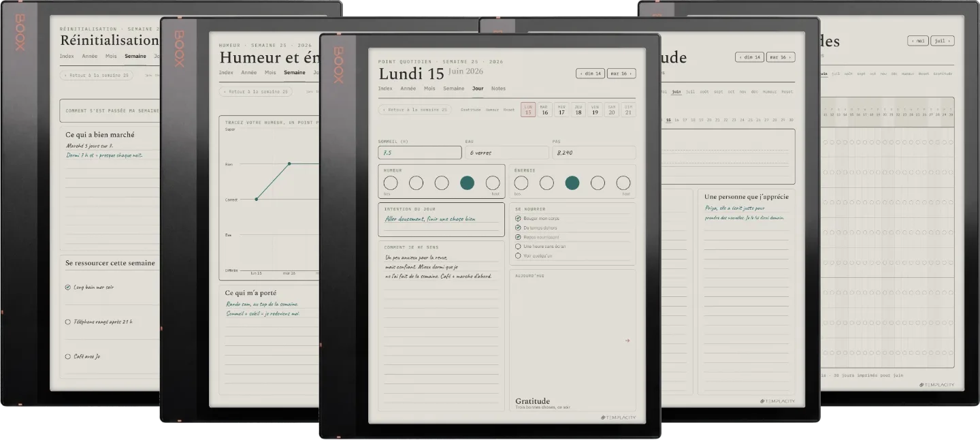Screen dimensions: 980x440
Task: Check Téléphone rangé après 21 h on Réinitialisation page
Action: [68, 321]
